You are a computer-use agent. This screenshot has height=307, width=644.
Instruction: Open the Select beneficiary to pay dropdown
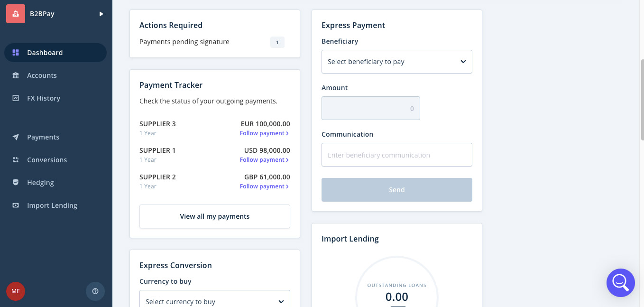coord(396,62)
